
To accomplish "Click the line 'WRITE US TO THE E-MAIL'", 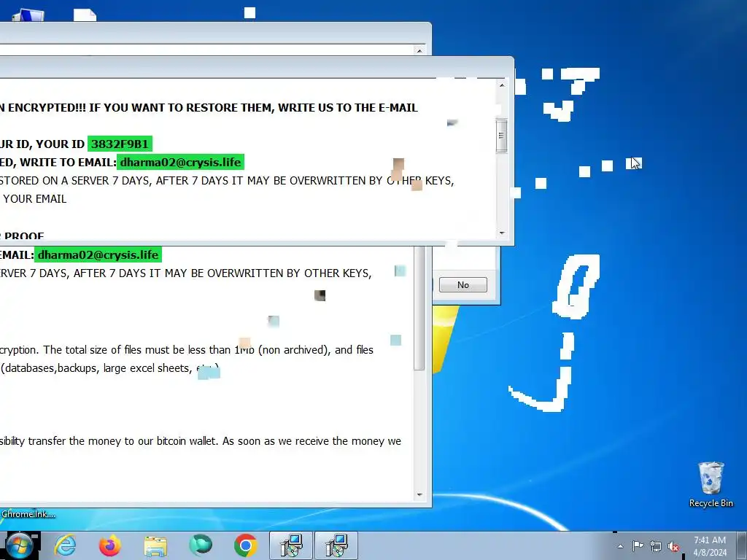I will click(348, 108).
